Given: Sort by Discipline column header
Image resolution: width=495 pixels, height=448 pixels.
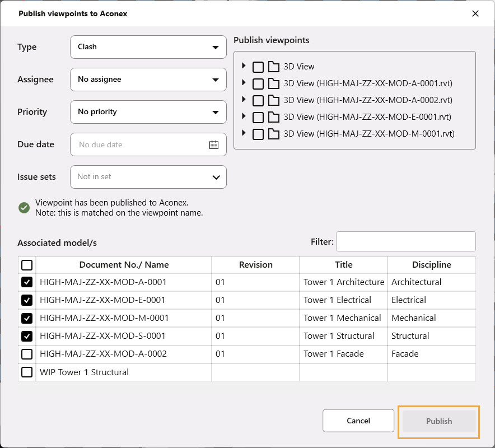Looking at the screenshot, I should tap(431, 265).
